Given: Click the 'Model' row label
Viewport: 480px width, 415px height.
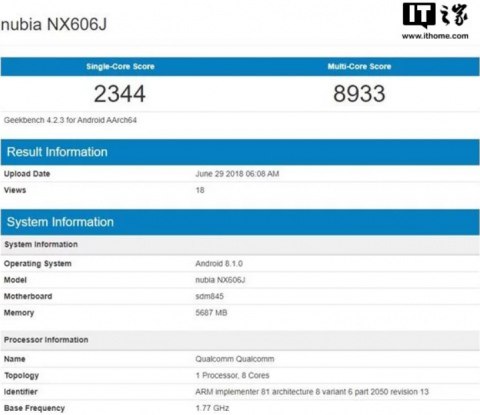Looking at the screenshot, I should pyautogui.click(x=15, y=280).
